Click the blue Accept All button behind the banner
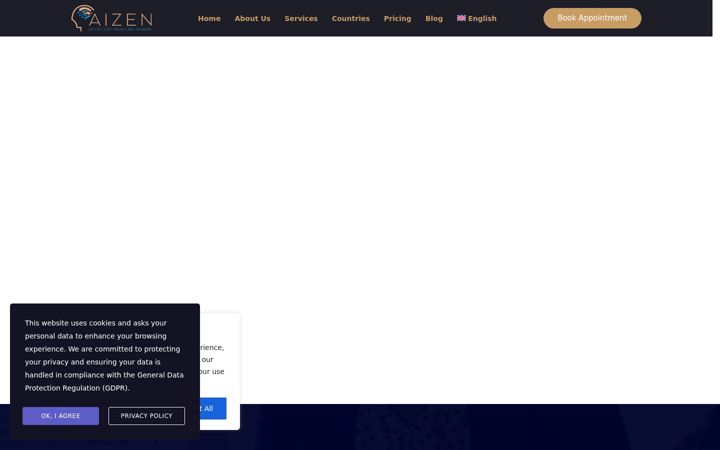The image size is (720, 450). click(213, 408)
